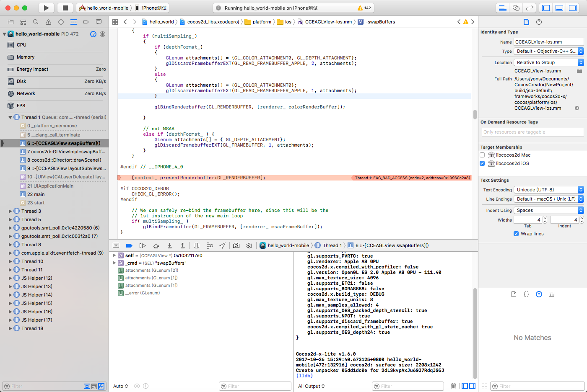The image size is (587, 392).
Task: Toggle the breakpoints activation button
Action: (x=129, y=246)
